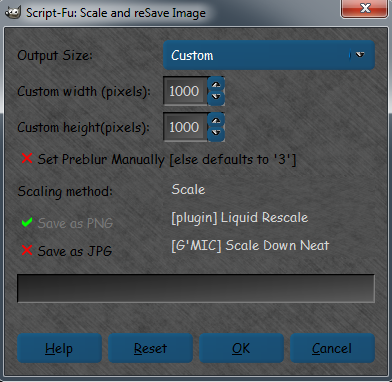Screen dimensions: 392x382
Task: Select Scale as scaling method
Action: [188, 190]
